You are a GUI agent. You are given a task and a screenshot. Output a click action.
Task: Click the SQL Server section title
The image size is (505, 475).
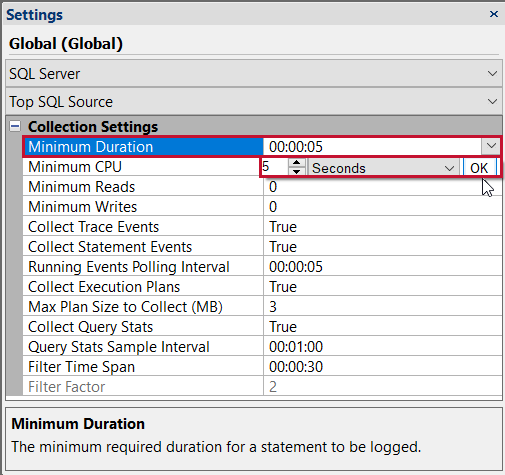(45, 74)
